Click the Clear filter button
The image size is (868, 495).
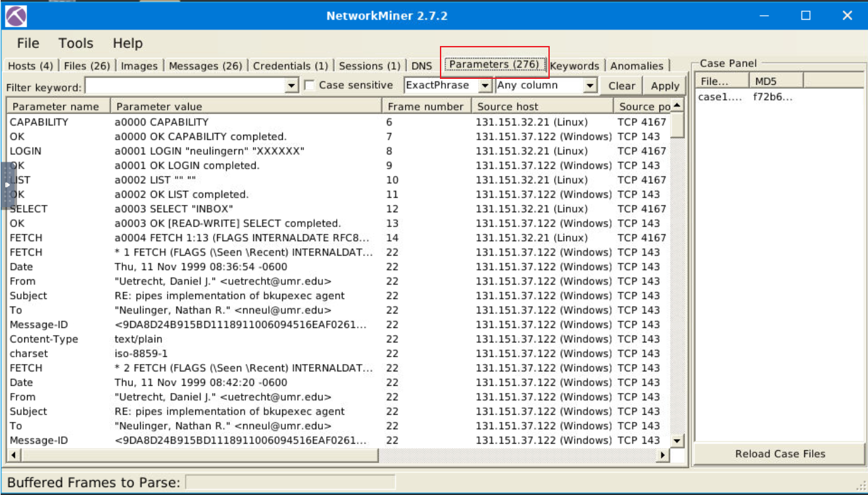click(621, 85)
